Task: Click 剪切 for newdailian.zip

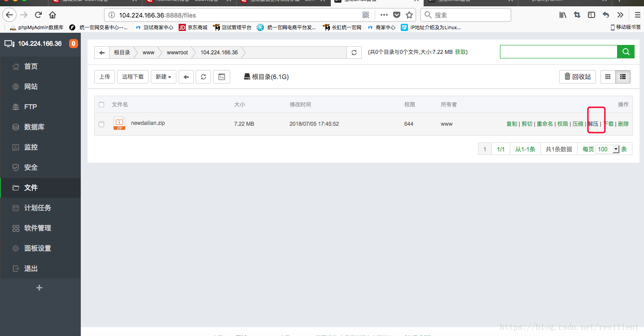Action: [x=527, y=124]
